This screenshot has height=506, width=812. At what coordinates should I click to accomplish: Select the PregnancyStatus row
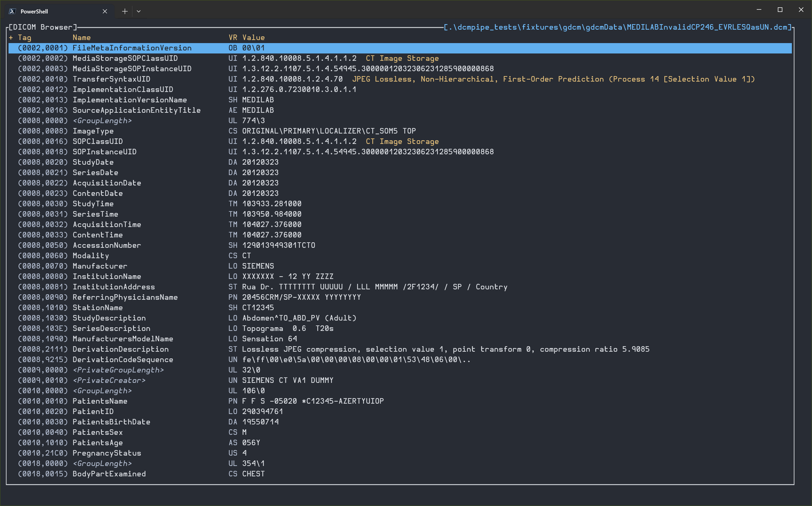[400, 453]
